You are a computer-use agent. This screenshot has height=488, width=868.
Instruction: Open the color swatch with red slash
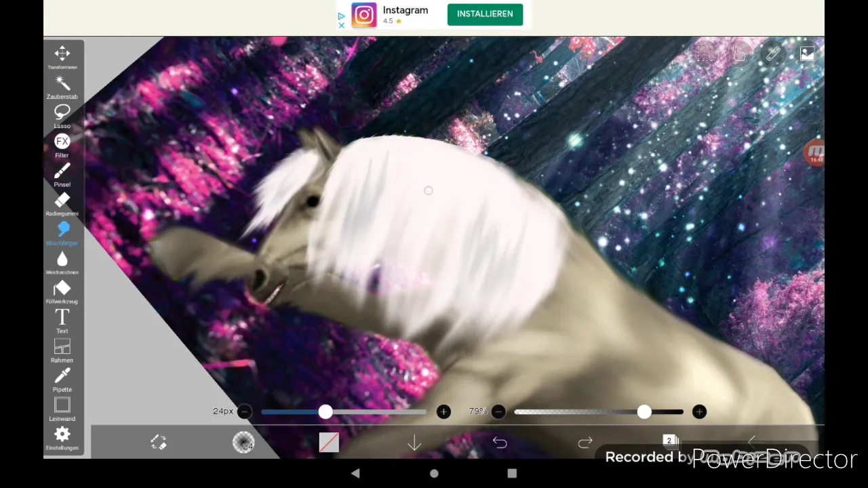[x=329, y=443]
